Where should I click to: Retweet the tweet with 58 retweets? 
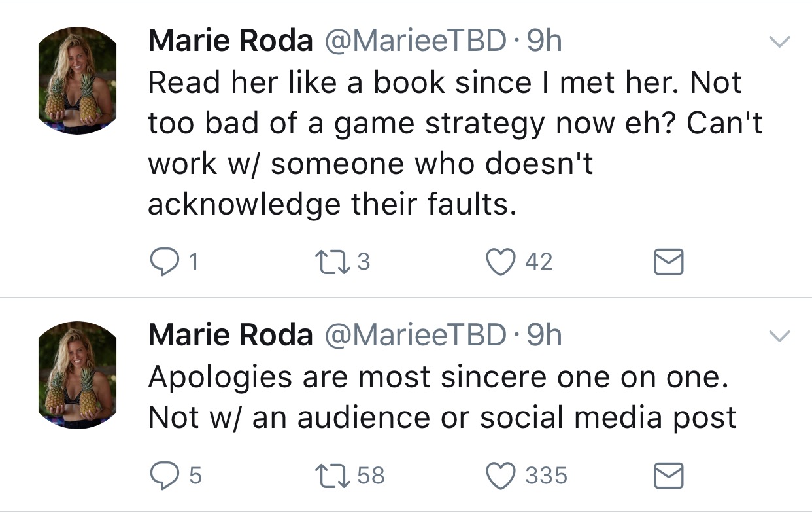pos(327,475)
